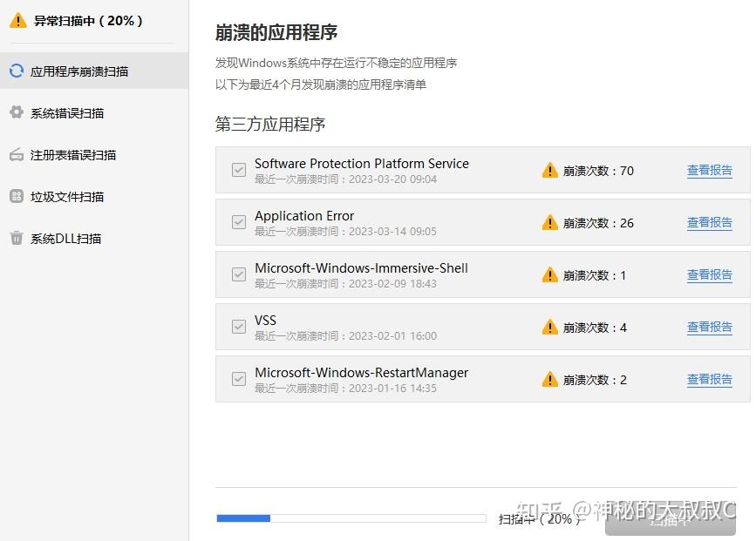View the report for Microsoft-Windows-RestartManager
This screenshot has height=541, width=756.
[709, 380]
